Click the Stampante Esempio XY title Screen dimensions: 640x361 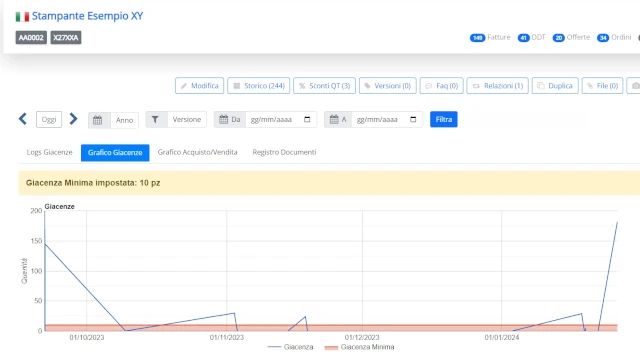(x=87, y=16)
